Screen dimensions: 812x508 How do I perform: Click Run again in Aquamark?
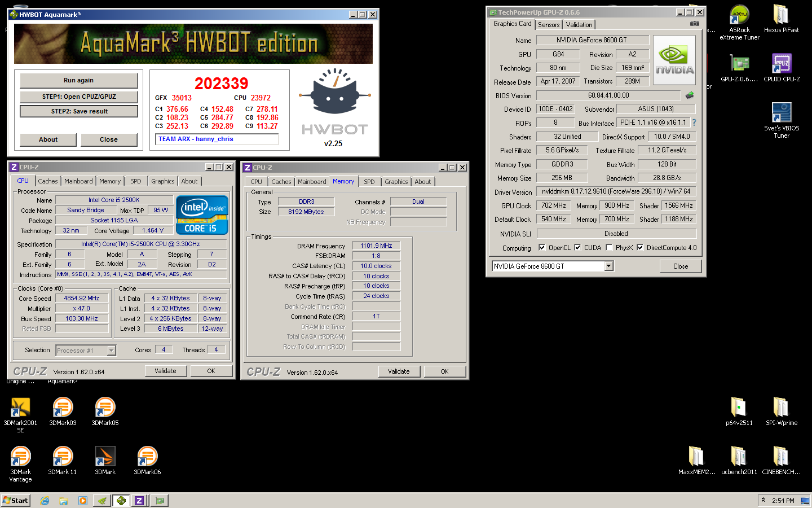tap(79, 80)
